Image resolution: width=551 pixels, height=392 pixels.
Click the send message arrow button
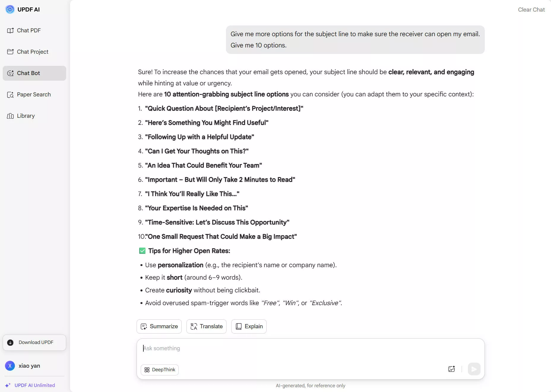474,369
